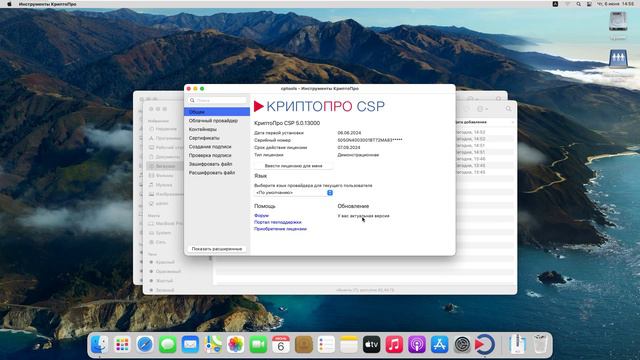Click КриптоПро CSP 5.0.13000 version text
This screenshot has width=640, height=360.
point(287,123)
